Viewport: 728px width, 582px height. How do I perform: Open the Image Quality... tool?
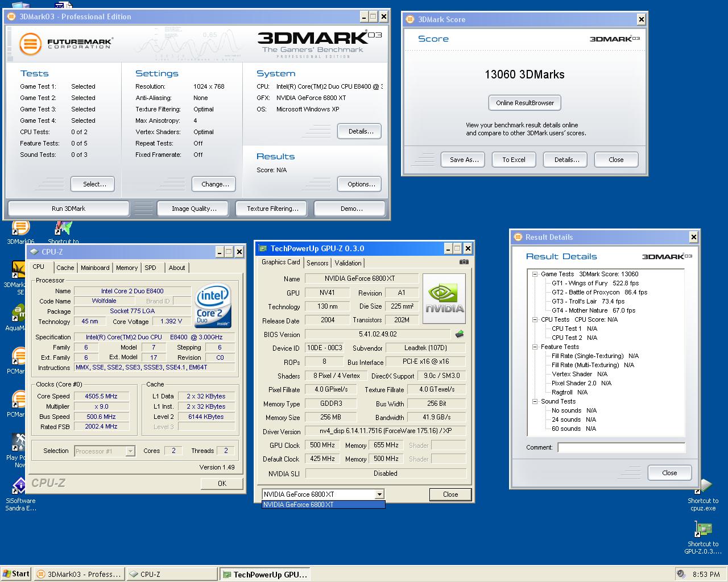(x=193, y=209)
